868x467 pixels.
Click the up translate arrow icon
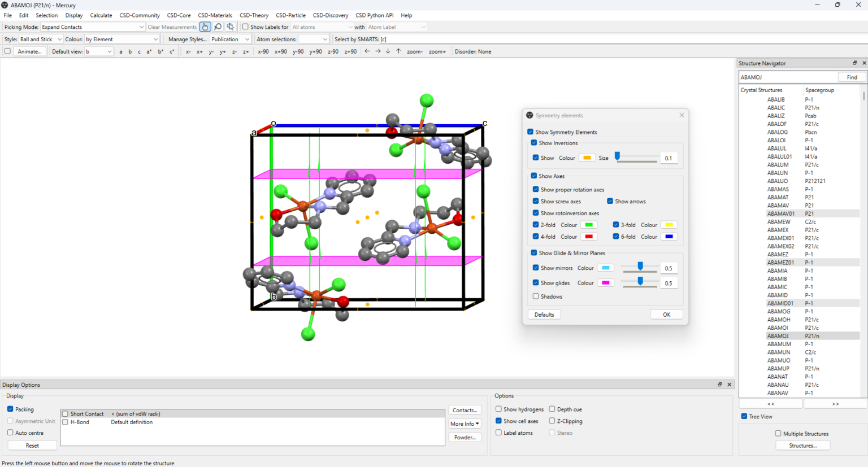pos(398,51)
